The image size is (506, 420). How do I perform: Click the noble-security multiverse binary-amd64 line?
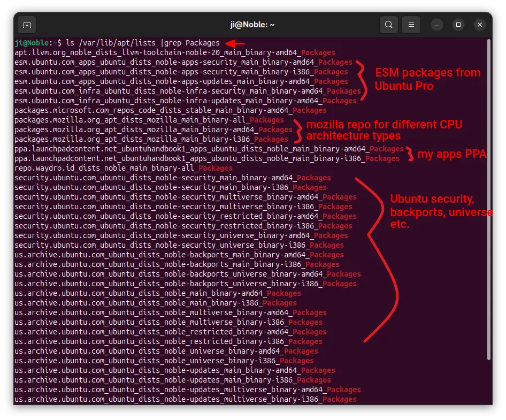[186, 197]
